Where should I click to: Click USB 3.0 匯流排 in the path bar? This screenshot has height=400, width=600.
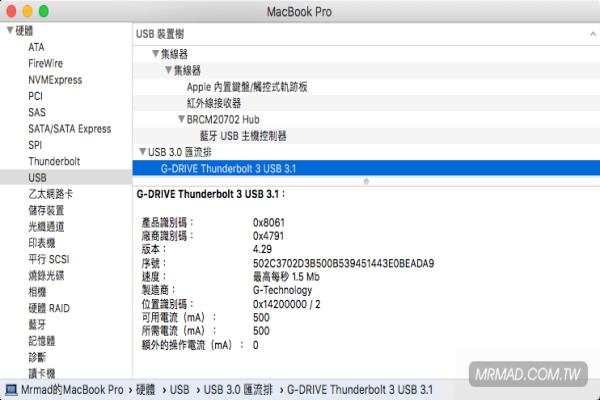(x=238, y=390)
